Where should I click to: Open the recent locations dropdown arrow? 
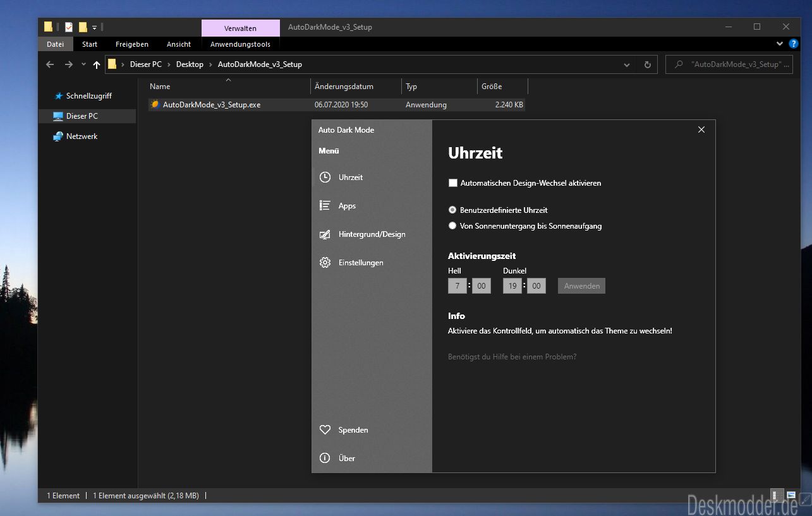[x=83, y=64]
